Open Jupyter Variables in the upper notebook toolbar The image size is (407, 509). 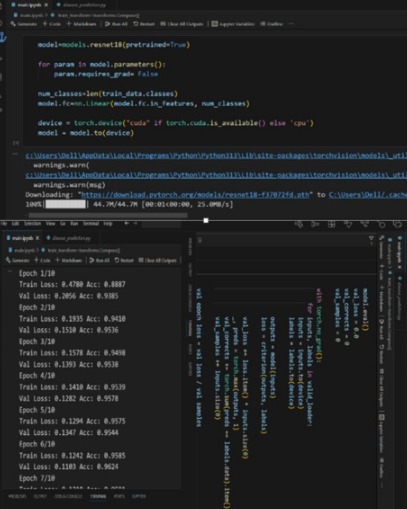(233, 24)
